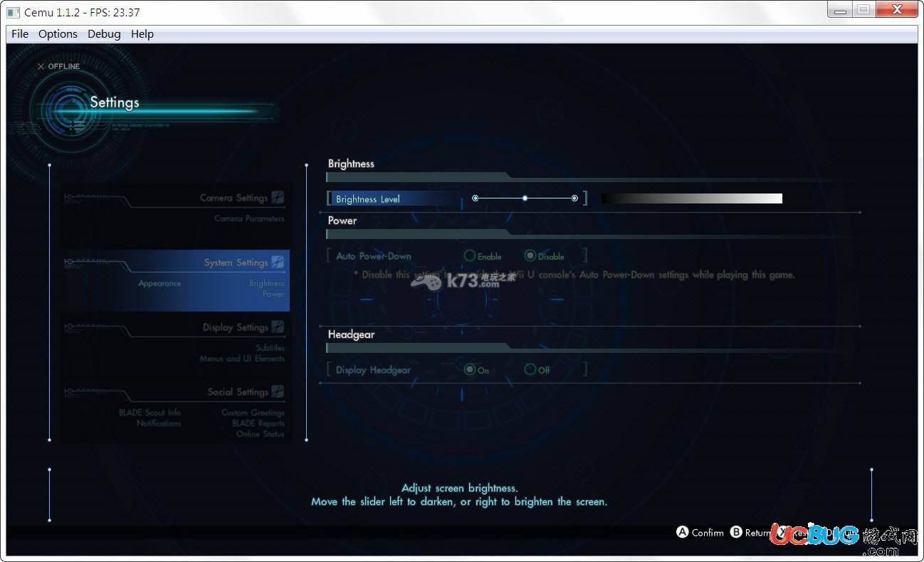The image size is (924, 562).
Task: Click the left end of brightness slider
Action: [x=476, y=198]
